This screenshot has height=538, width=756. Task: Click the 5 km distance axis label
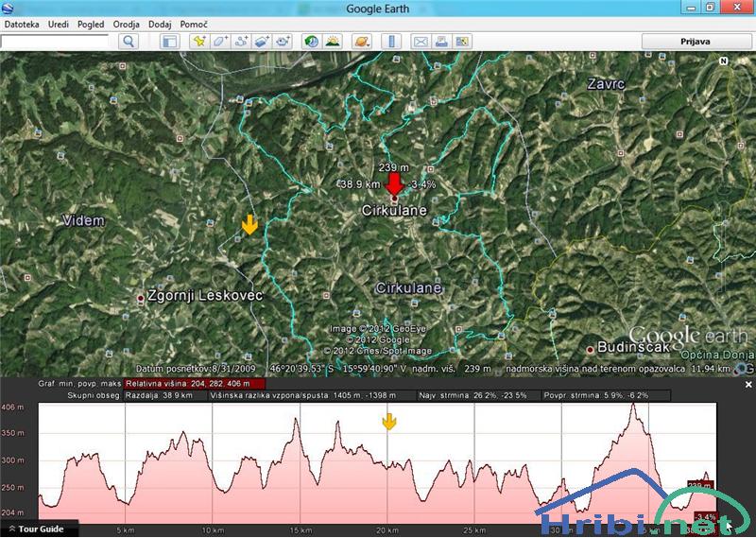coord(126,530)
